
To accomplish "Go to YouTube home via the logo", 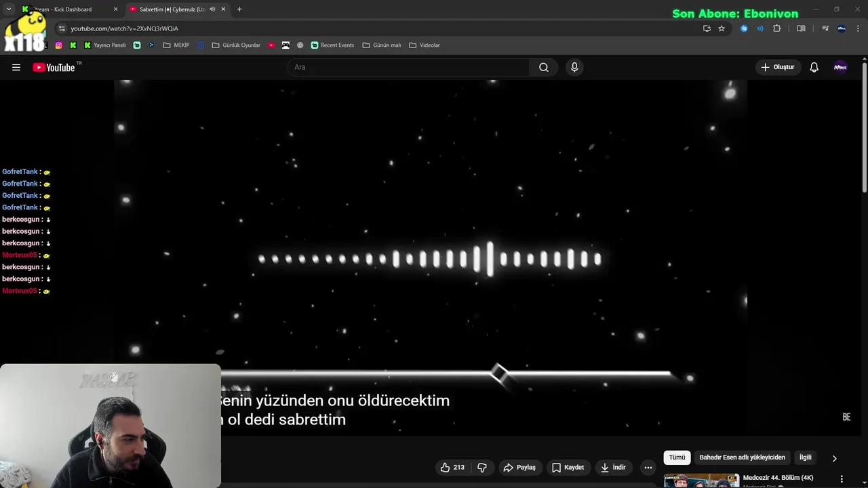I will point(54,67).
